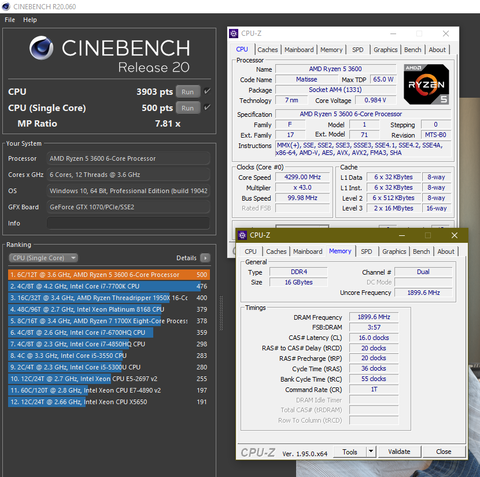Click the Cinebench logo sphere icon
This screenshot has height=477, width=480.
click(41, 48)
